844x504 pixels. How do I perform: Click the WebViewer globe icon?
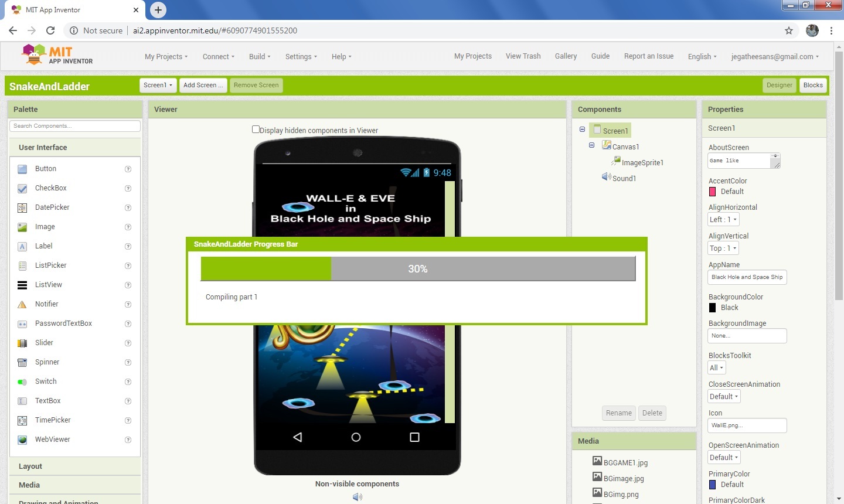22,440
